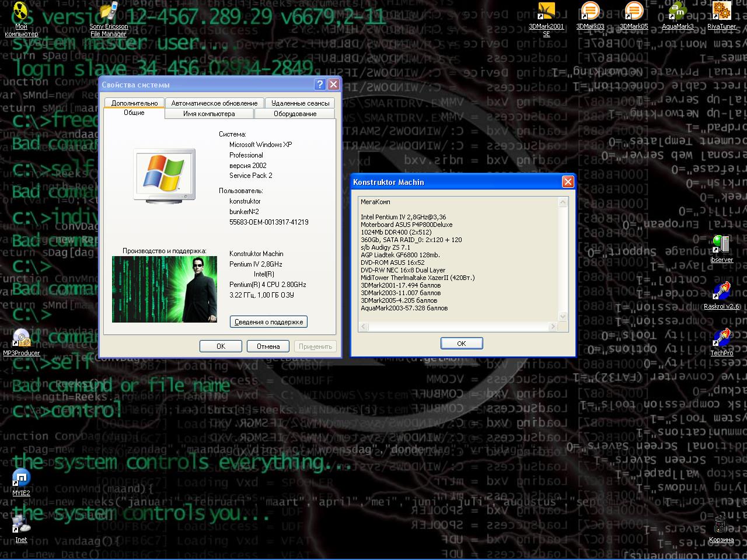Open the Корзина recycle bin
This screenshot has height=560, width=747.
click(x=721, y=525)
